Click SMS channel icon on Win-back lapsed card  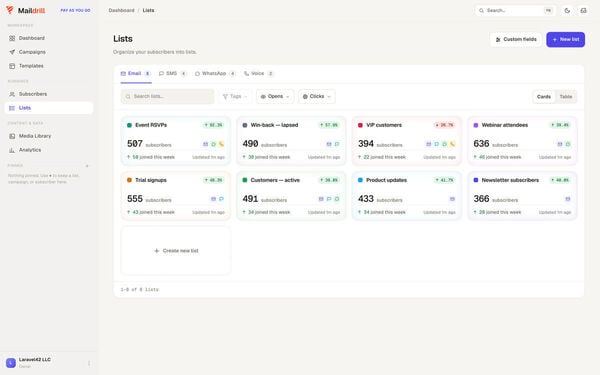337,144
